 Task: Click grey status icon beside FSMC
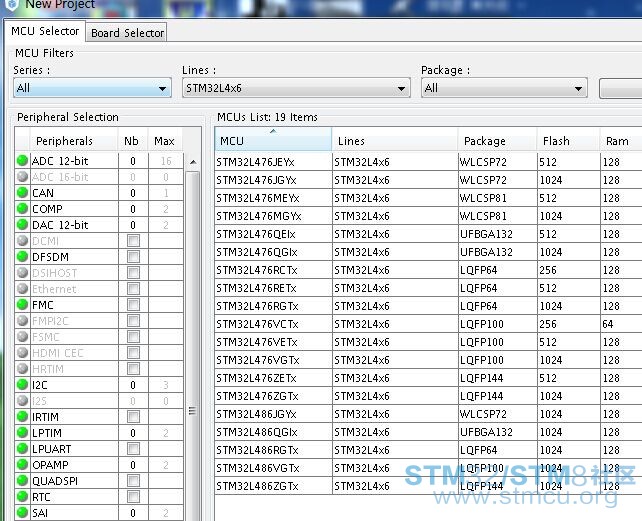point(23,337)
